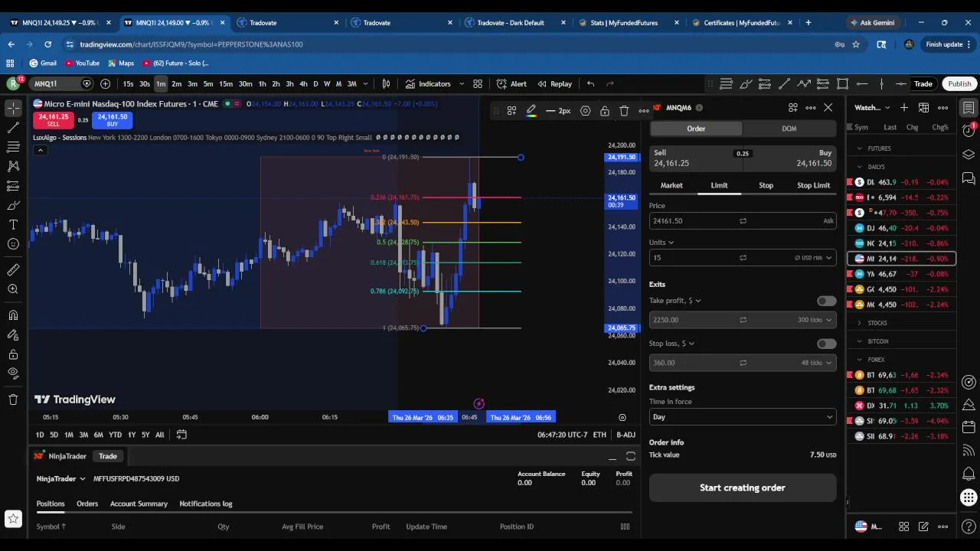Select the 15s timeframe
Image resolution: width=980 pixels, height=551 pixels.
(x=128, y=83)
